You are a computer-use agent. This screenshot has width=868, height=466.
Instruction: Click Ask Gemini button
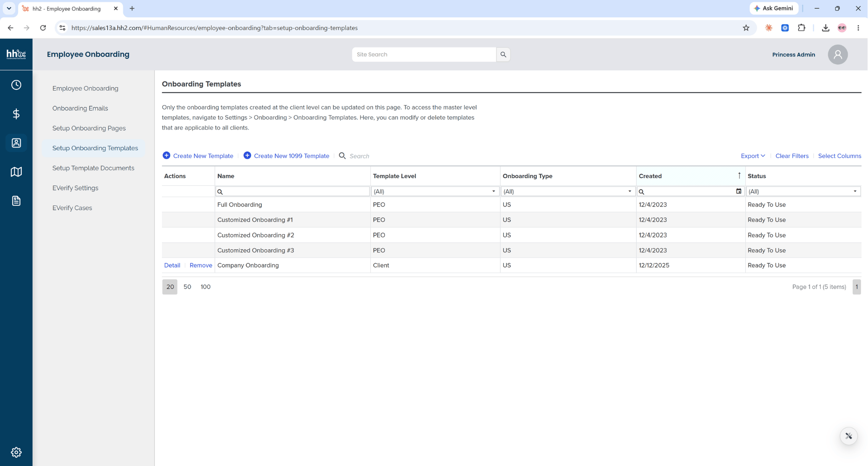[774, 8]
